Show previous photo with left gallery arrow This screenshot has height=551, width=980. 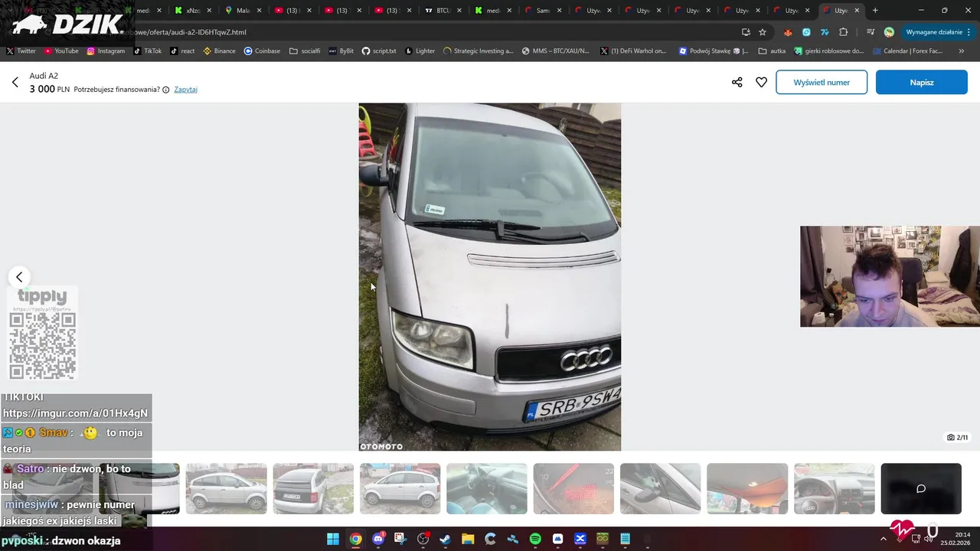(x=19, y=277)
